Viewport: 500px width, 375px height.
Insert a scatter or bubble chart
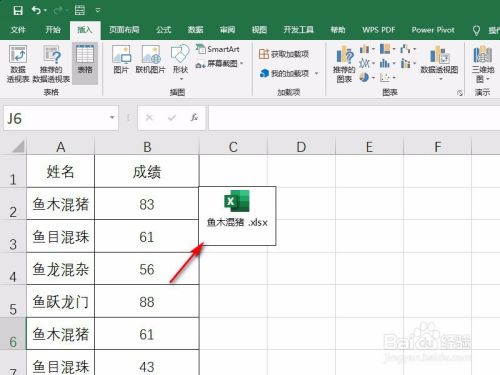click(387, 77)
